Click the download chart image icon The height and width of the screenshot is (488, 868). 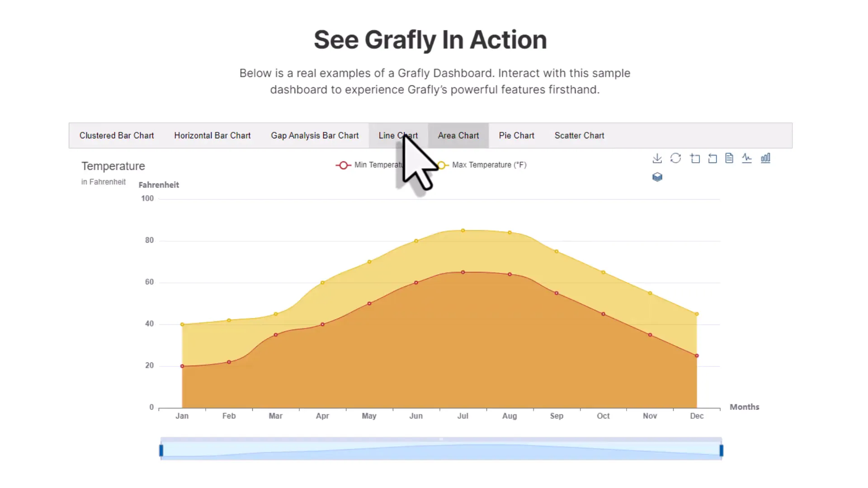pyautogui.click(x=657, y=159)
